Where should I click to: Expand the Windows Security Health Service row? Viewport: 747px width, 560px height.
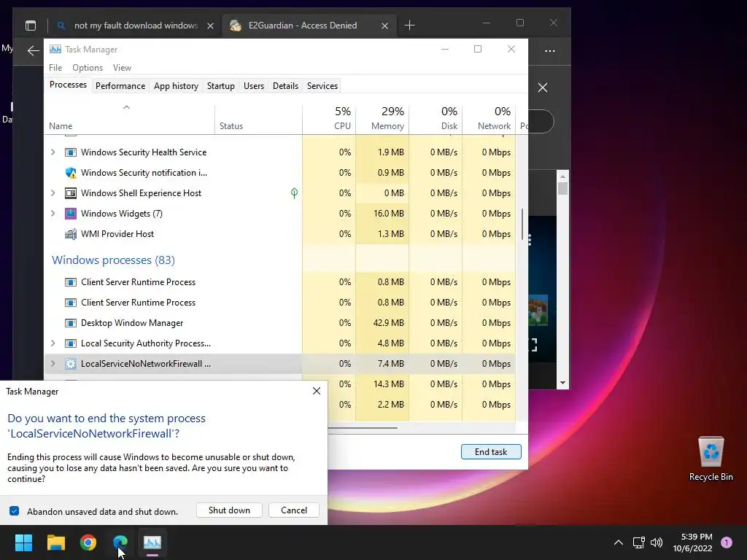(53, 152)
